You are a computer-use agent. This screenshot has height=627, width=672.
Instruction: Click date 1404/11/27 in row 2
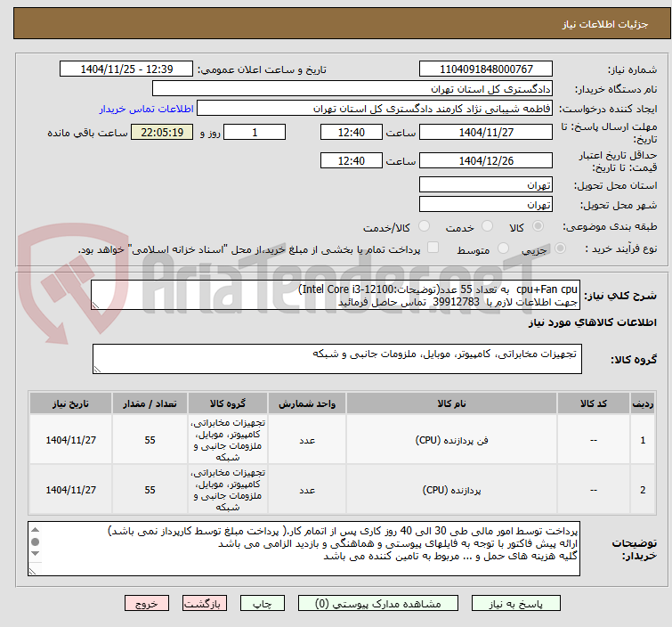coord(70,490)
